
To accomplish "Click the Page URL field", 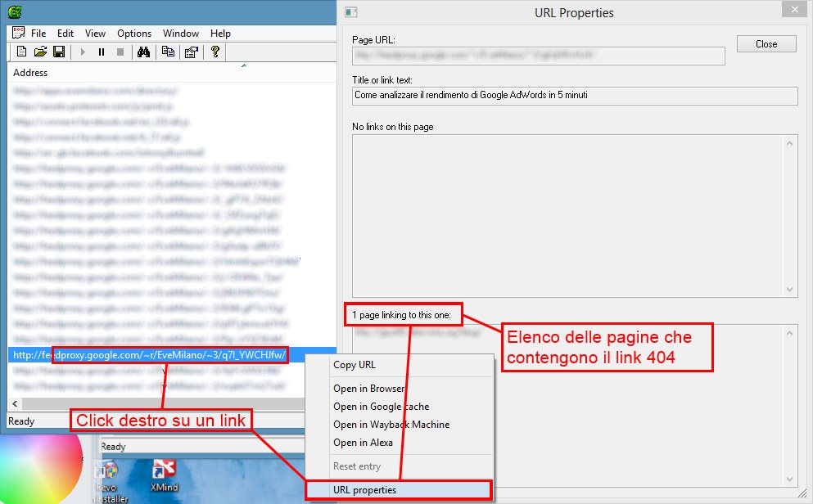I will (538, 56).
